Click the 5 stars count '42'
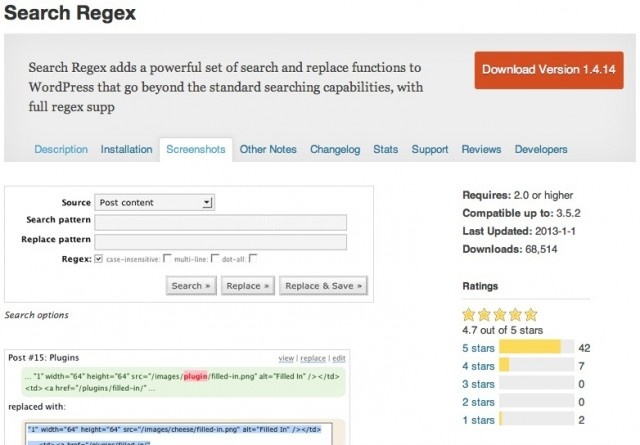 [x=584, y=348]
